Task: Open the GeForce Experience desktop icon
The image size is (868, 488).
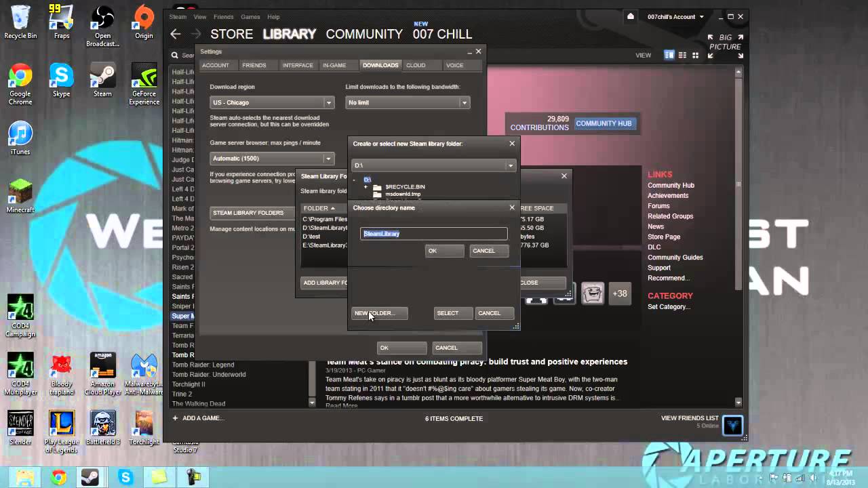Action: coord(144,85)
